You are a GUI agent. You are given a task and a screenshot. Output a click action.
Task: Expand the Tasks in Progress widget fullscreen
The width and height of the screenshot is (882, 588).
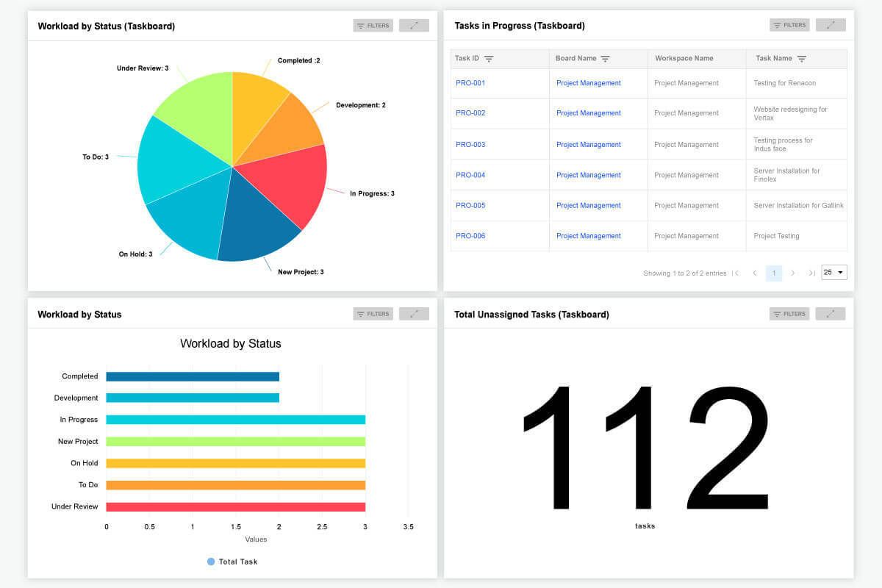(831, 24)
